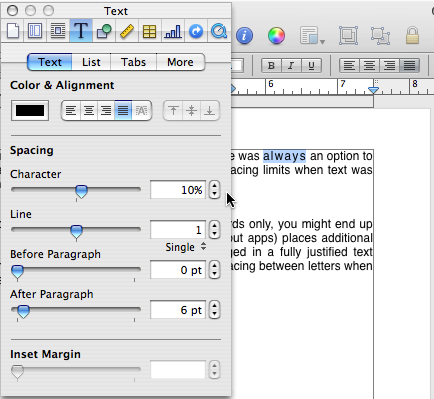Image resolution: width=434 pixels, height=399 pixels.
Task: Click the Character spacing stepper arrows
Action: pos(214,190)
